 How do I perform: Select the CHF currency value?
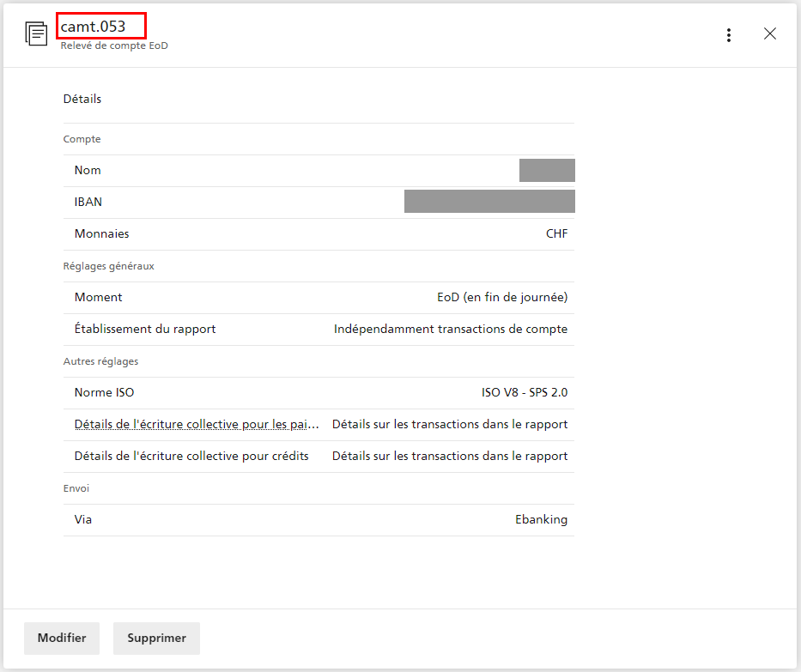point(556,233)
